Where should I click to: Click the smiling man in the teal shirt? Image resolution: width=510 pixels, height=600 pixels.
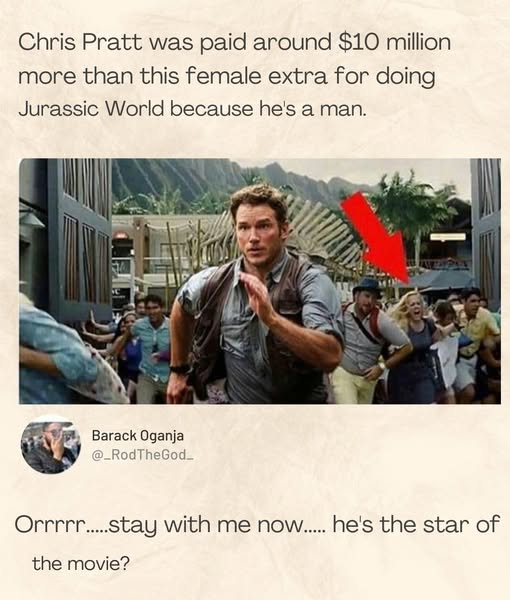pyautogui.click(x=153, y=344)
